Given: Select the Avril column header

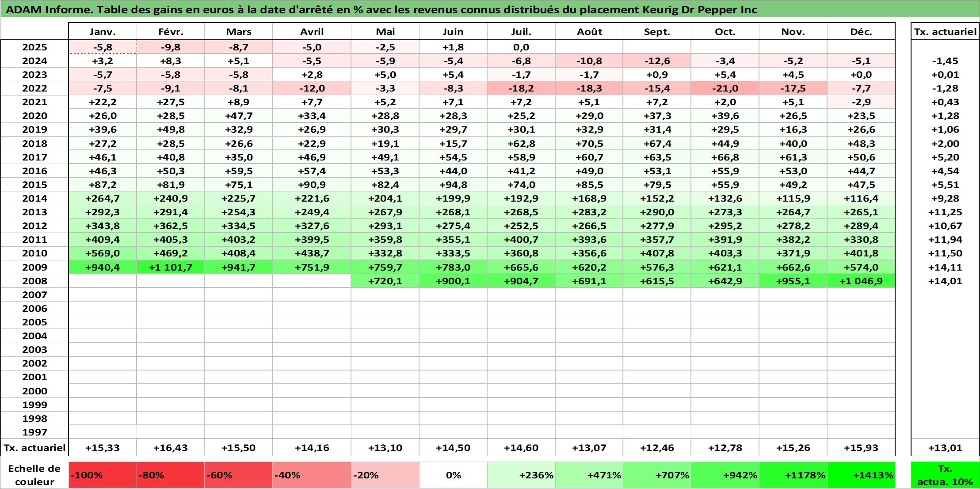Looking at the screenshot, I should point(312,32).
